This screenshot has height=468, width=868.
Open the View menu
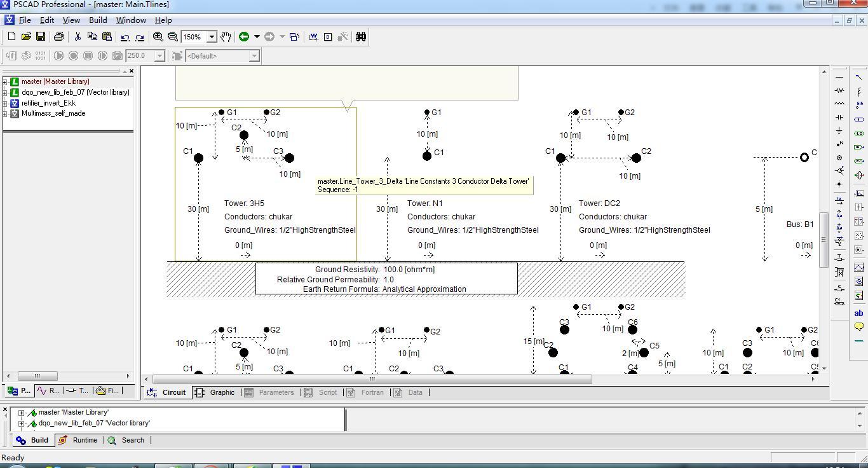coord(71,20)
